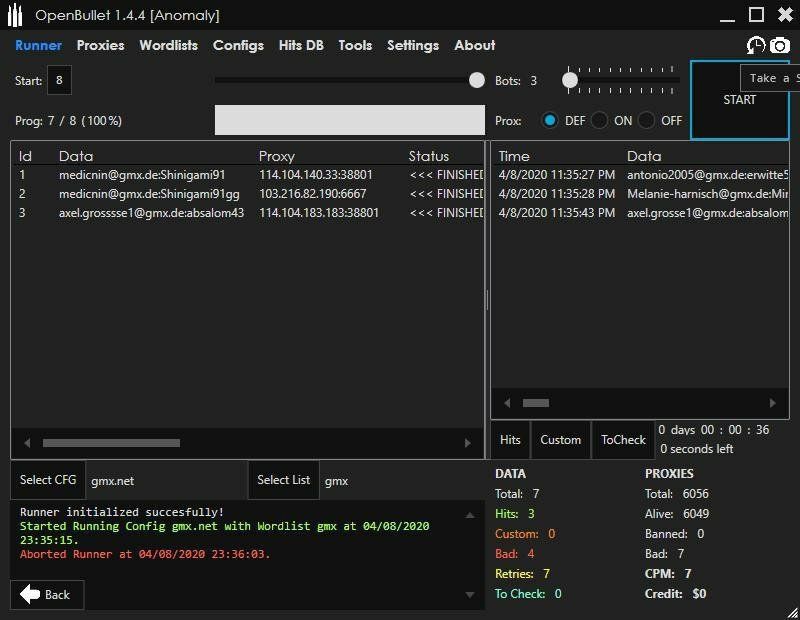Switch to the Hits DB tab
800x620 pixels.
(x=301, y=45)
